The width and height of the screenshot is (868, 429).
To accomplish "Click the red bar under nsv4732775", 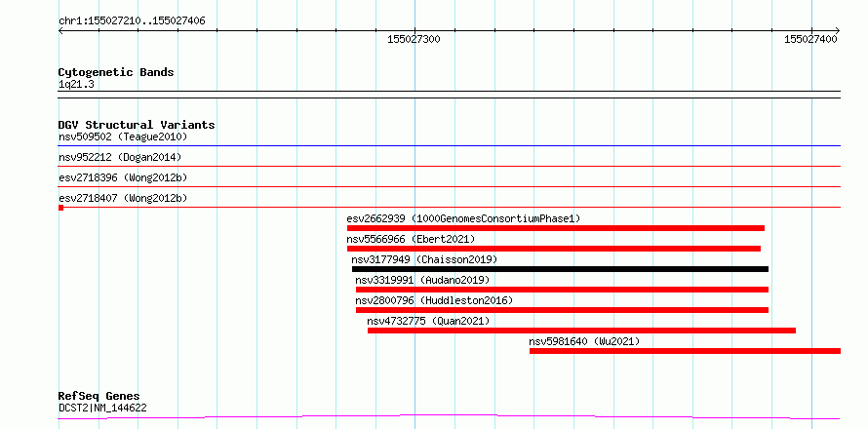I will point(581,331).
